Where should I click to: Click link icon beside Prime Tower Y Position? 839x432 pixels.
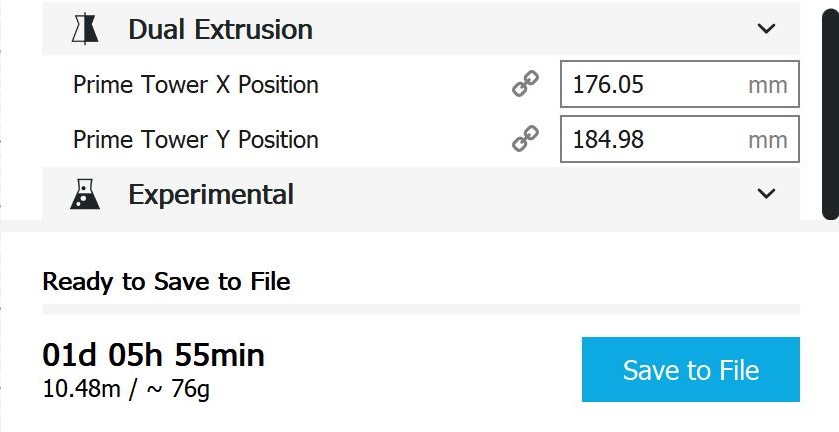(x=525, y=139)
